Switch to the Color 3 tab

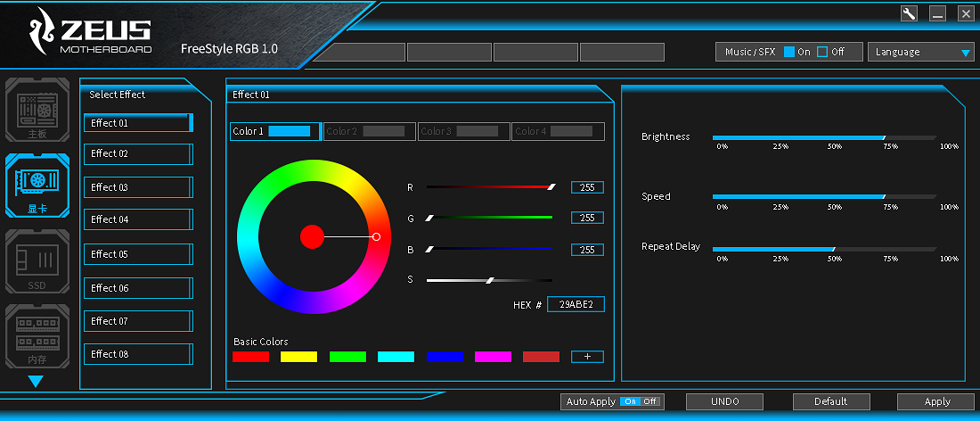[463, 132]
